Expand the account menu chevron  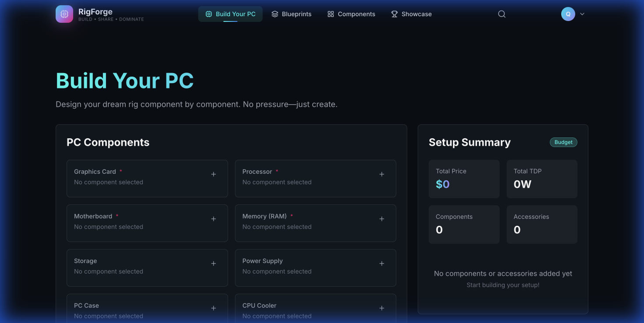click(x=582, y=14)
